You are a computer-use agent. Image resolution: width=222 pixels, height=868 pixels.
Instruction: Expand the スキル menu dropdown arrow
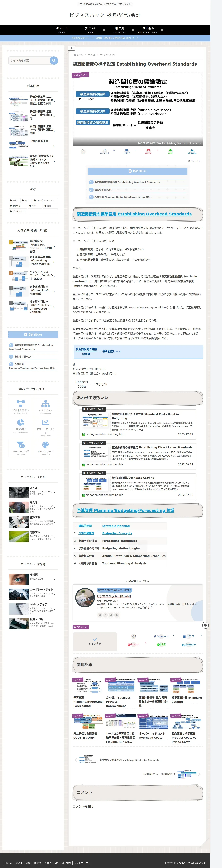[104, 30]
